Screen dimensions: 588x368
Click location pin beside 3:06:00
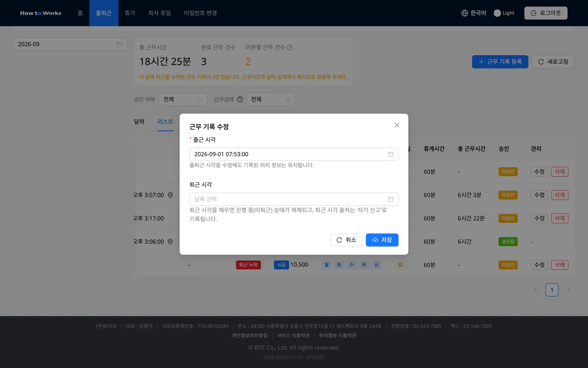170,242
